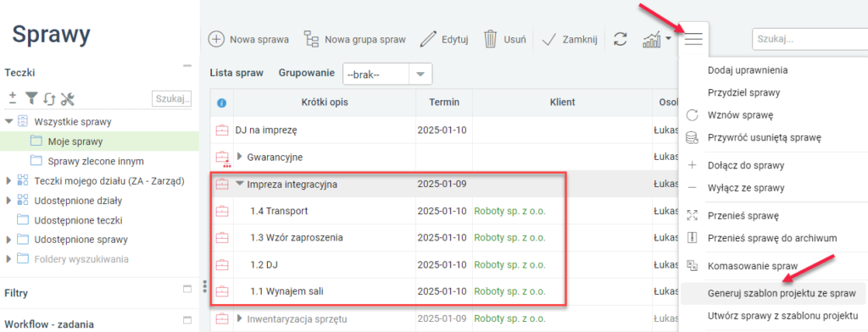Select Moje sprawy folder

click(x=75, y=141)
